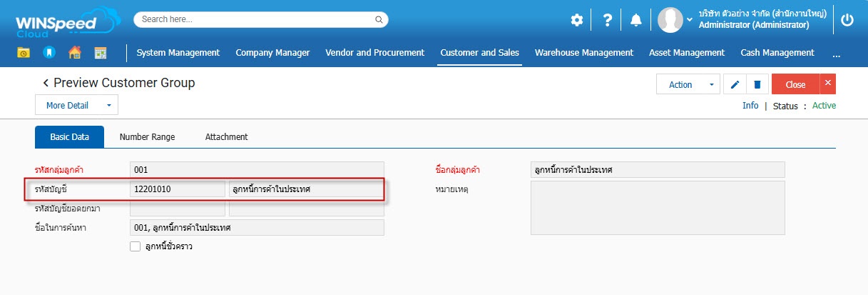868x295 pixels.
Task: Open the recent history folder icon
Action: click(x=24, y=52)
